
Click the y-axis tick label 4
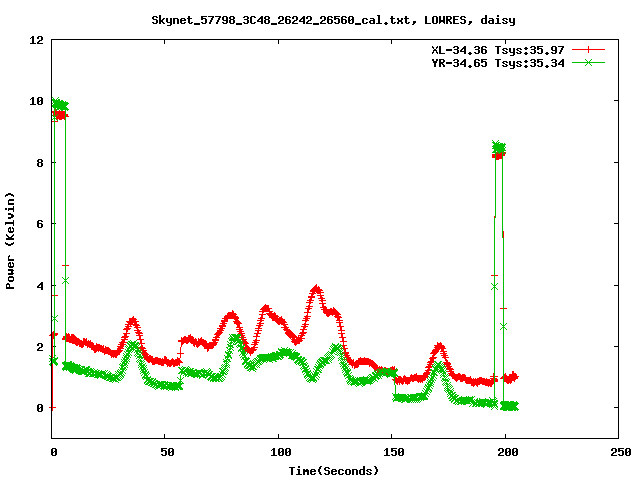pos(40,285)
